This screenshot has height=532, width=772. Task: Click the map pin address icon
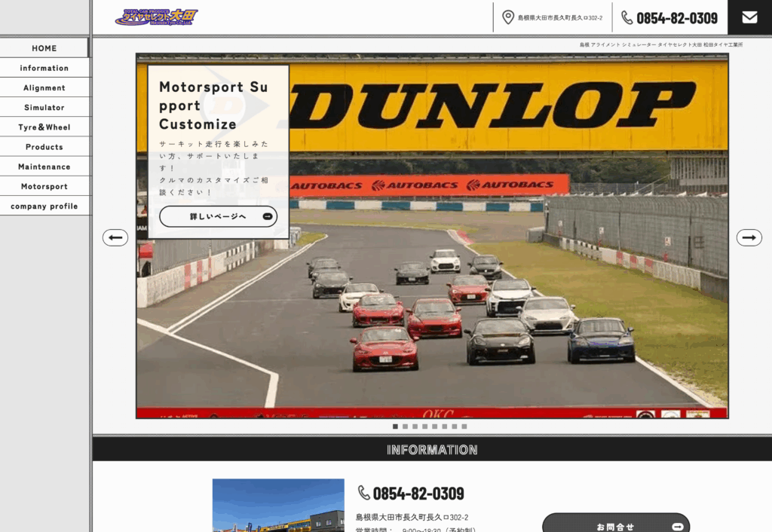click(508, 17)
